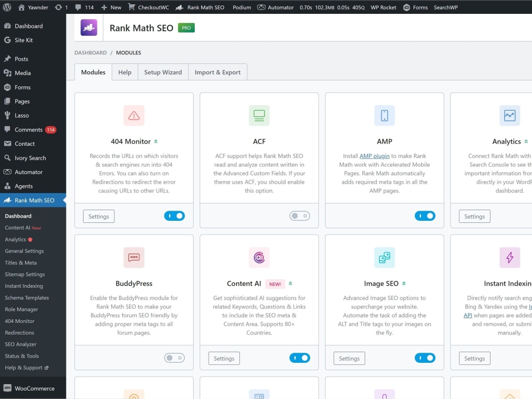
Task: Disable the 404 Monitor module toggle
Action: [x=174, y=216]
